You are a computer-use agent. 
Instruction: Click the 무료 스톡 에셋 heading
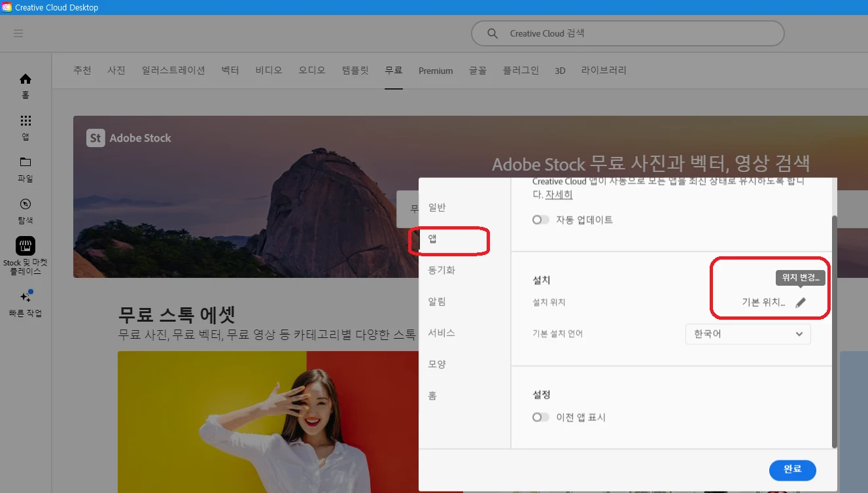pyautogui.click(x=177, y=314)
